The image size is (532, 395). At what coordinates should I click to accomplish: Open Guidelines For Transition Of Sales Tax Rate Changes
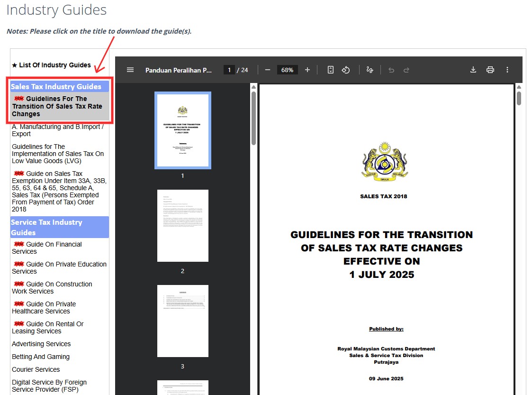coord(57,106)
